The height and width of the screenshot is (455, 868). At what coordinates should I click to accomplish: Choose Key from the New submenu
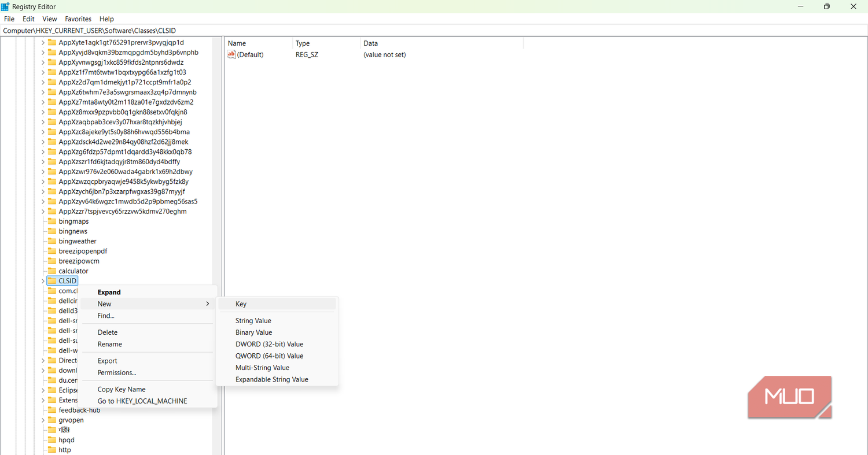point(277,304)
